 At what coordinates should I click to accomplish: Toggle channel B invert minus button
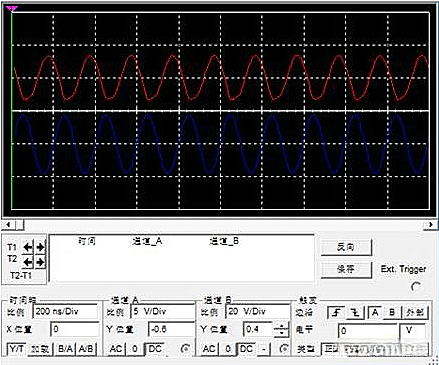coord(264,349)
